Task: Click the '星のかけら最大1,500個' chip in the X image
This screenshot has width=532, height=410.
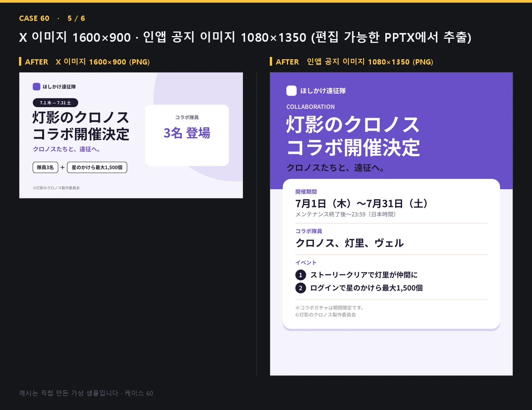Action: pos(97,167)
